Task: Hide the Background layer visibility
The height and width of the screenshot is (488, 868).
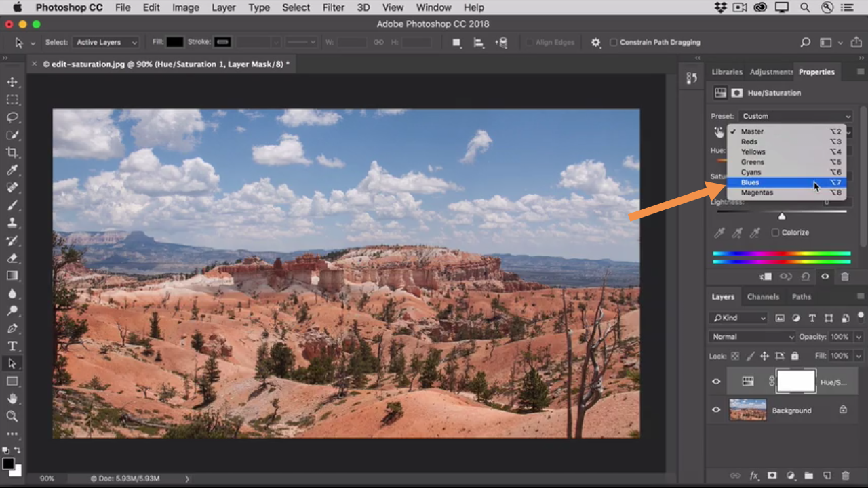Action: [716, 410]
